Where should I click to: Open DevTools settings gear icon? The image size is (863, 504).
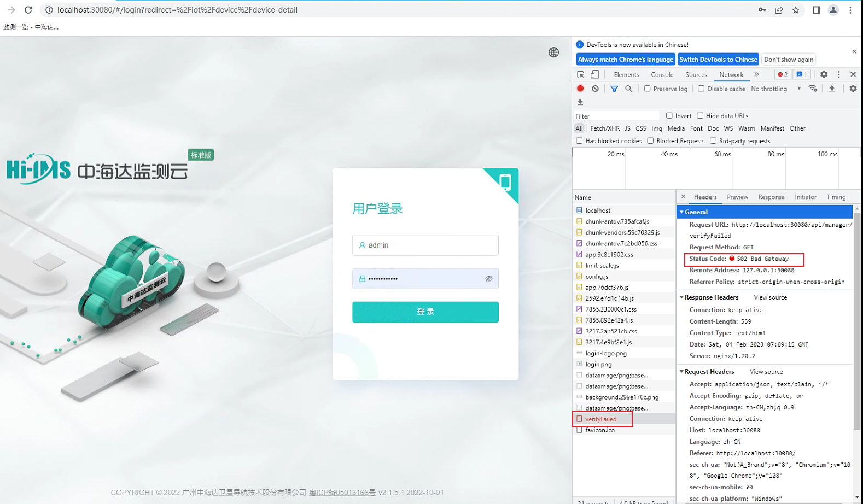coord(824,74)
